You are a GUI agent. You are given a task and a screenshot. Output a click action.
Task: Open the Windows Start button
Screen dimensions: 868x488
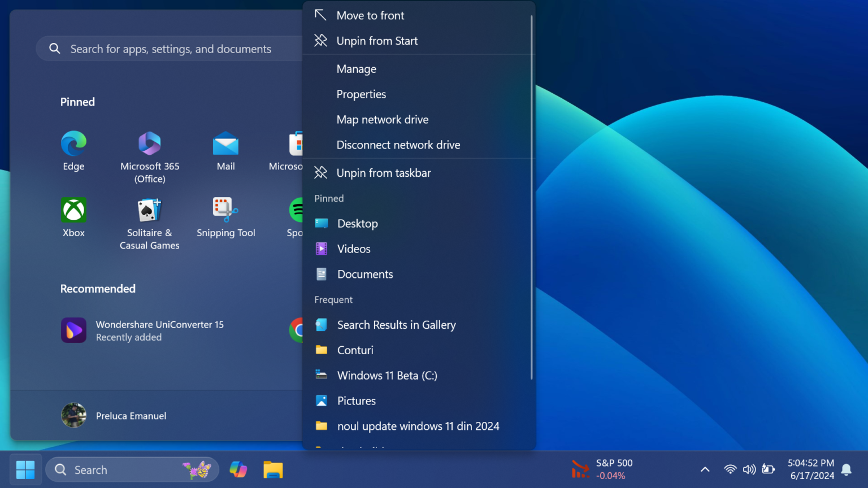[x=25, y=469]
